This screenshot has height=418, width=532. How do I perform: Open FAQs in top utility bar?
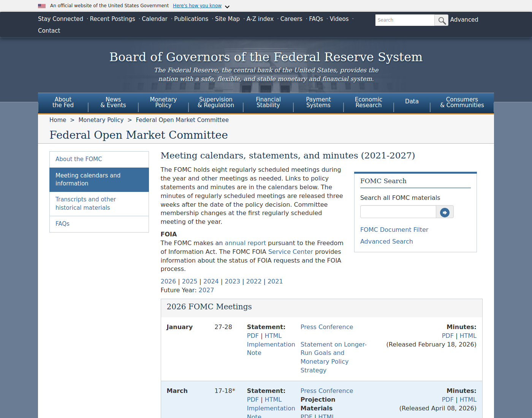[316, 19]
